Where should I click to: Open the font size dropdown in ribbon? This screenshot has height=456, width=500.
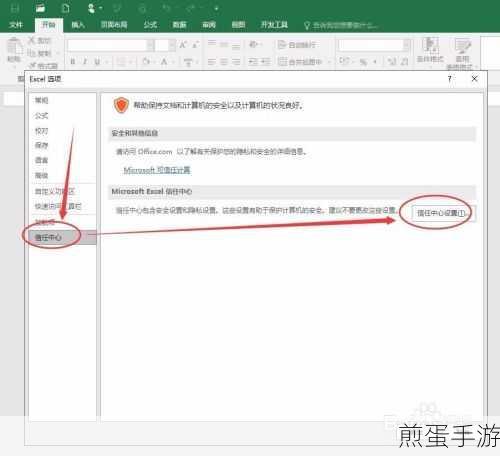[172, 45]
